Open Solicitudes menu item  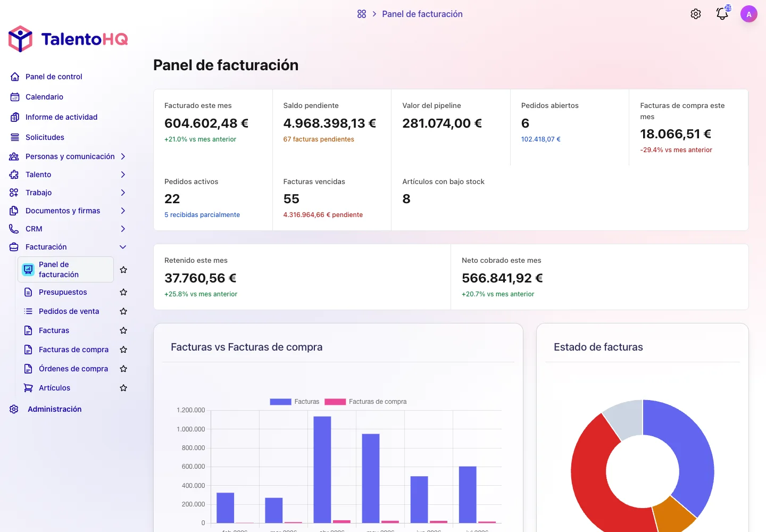(45, 137)
